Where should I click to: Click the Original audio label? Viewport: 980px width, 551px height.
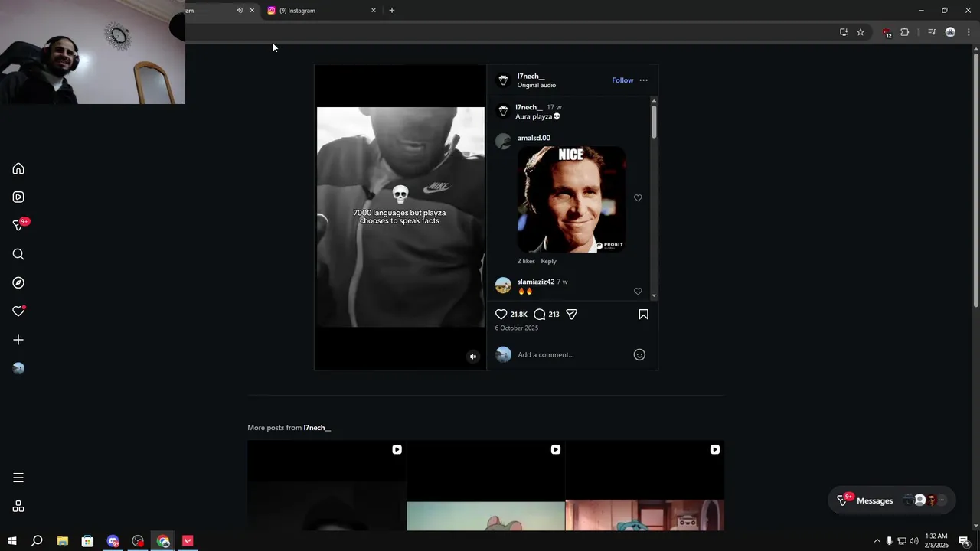point(537,86)
